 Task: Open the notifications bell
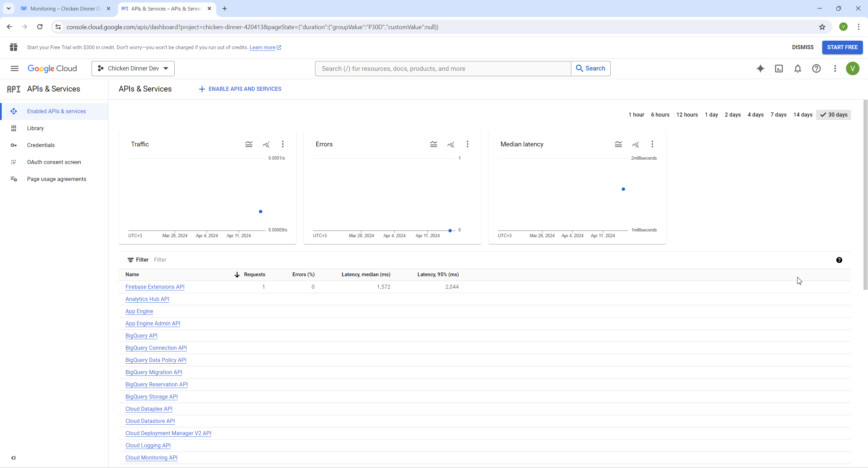coord(797,68)
